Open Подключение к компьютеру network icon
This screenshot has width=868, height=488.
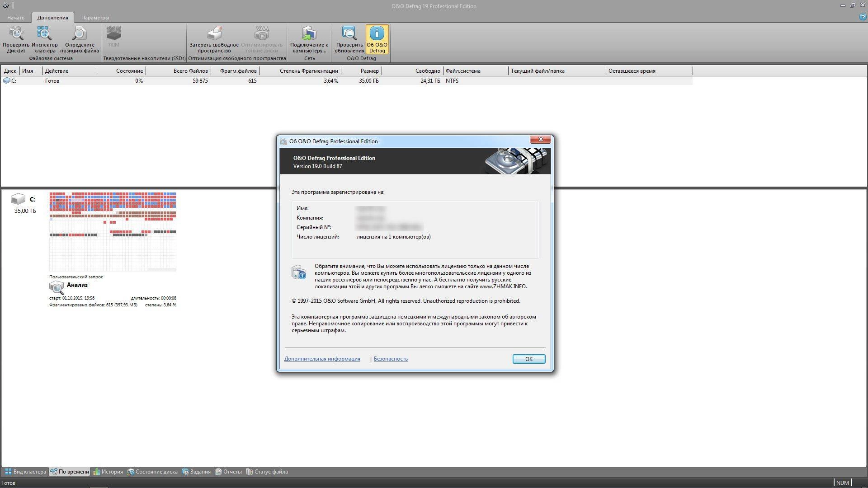tap(309, 39)
